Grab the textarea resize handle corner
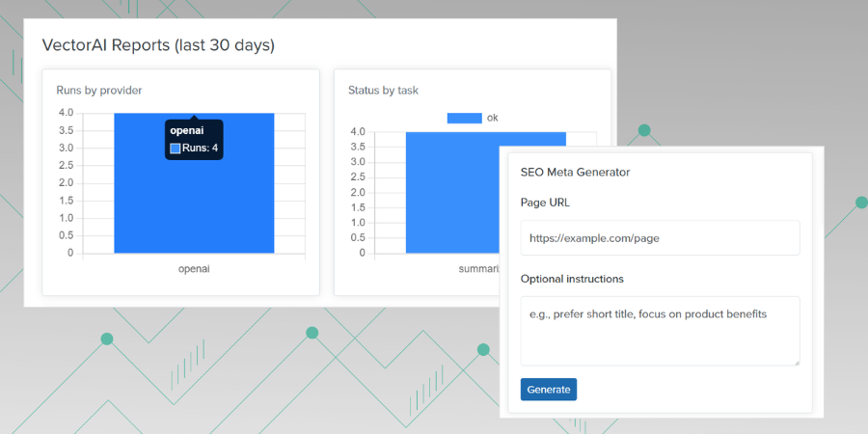The width and height of the screenshot is (868, 434). [x=796, y=362]
